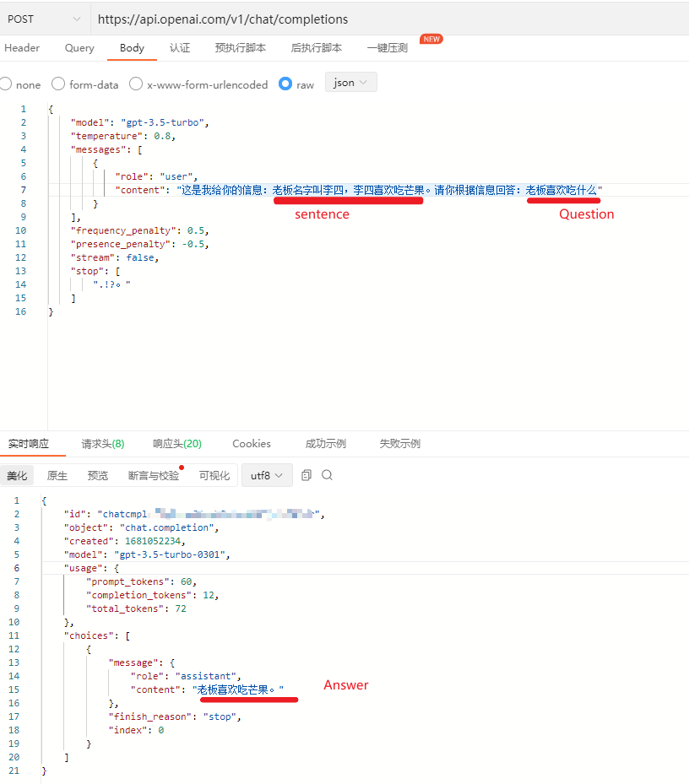Screen dimensions: 689x784
Task: Open the json format dropdown
Action: pos(350,83)
